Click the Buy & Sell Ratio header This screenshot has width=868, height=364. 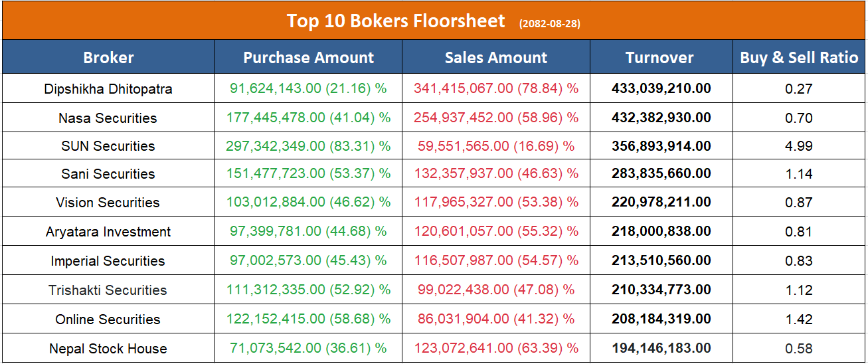[799, 58]
